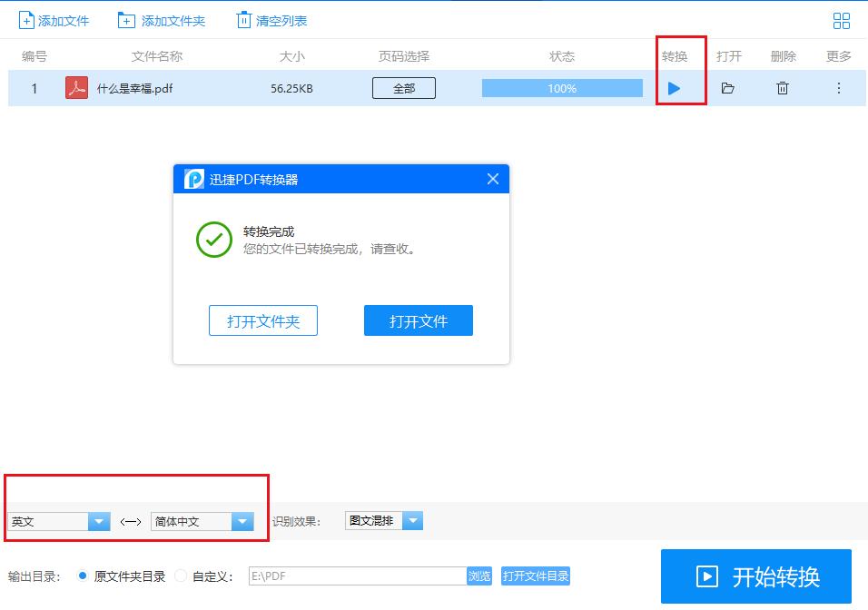Click the language swap arrow between the dropdowns
Viewport: 868px width, 610px height.
click(131, 521)
